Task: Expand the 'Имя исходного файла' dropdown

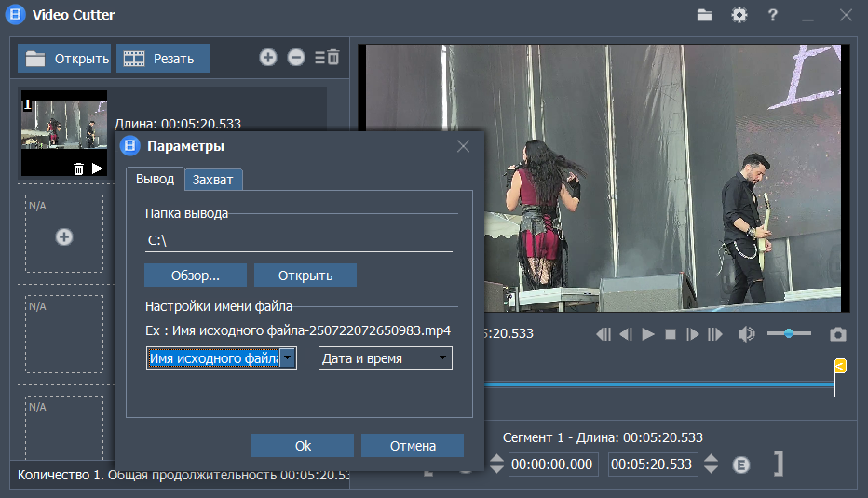Action: pyautogui.click(x=287, y=358)
